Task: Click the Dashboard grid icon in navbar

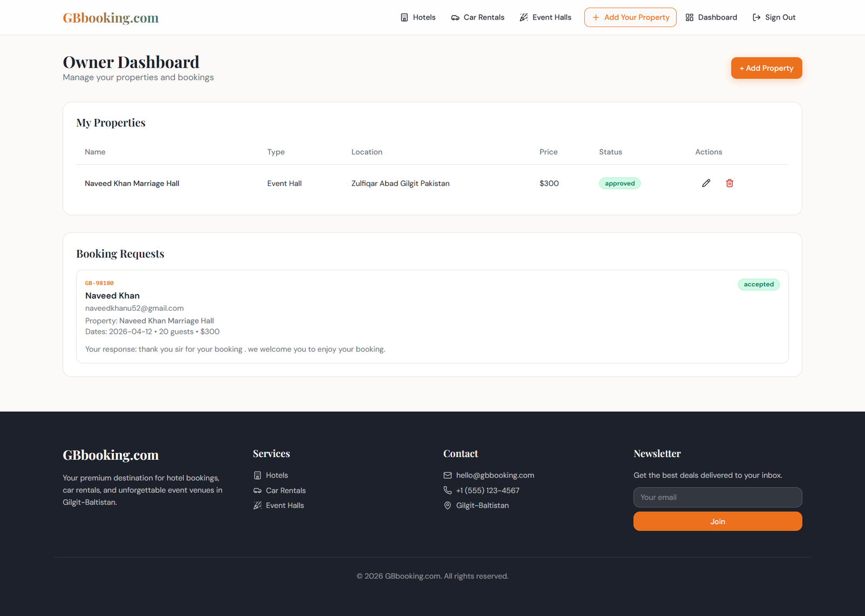Action: 689,17
